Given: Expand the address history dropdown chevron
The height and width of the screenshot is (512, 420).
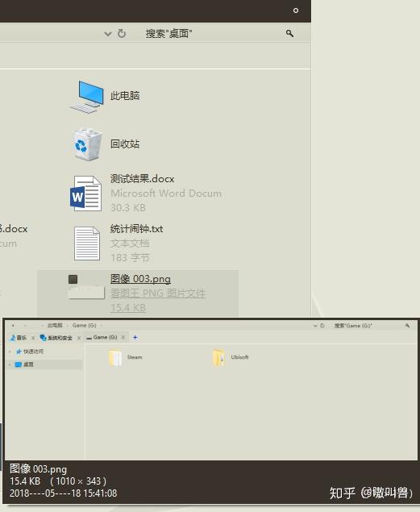Looking at the screenshot, I should (108, 34).
